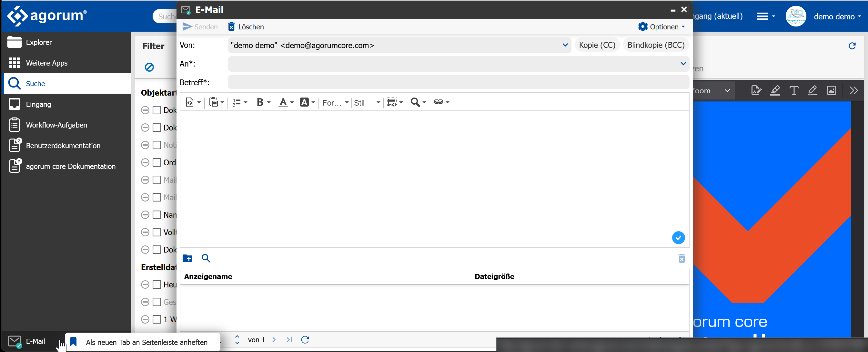This screenshot has height=352, width=868.
Task: Click the signature annotation icon in preview
Action: coord(756,90)
